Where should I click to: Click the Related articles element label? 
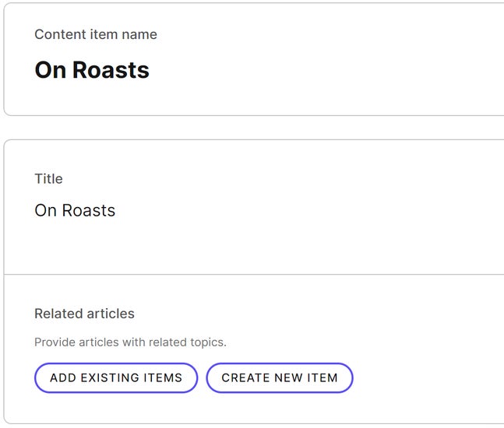[x=85, y=314]
